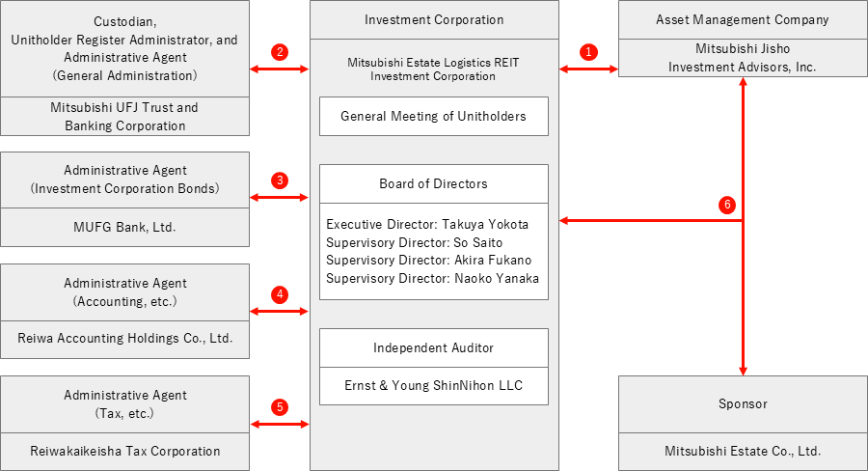Click the Independent Auditor box
868x471 pixels.
[x=434, y=347]
